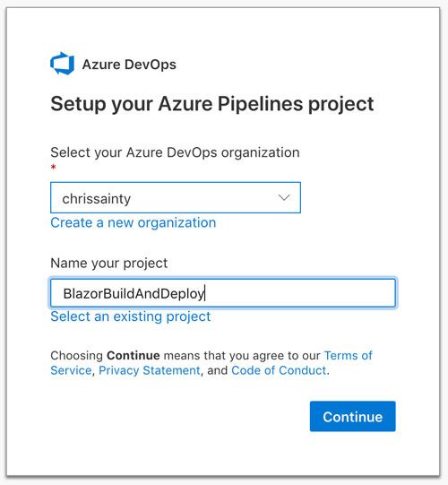
Task: Open the chrissainty organization dropdown
Action: 176,197
